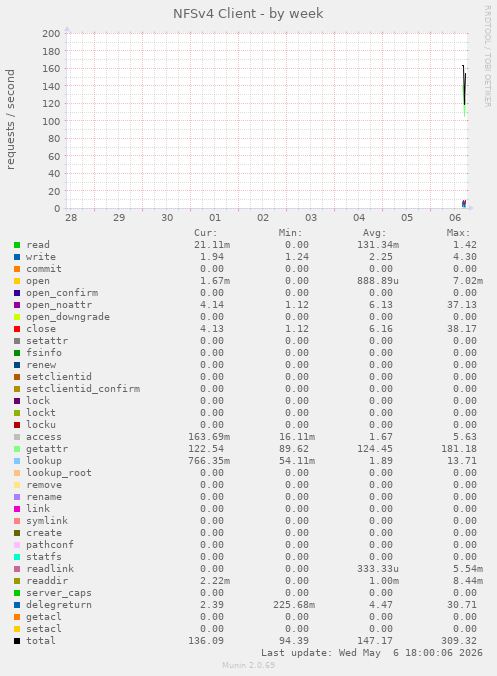Click the NFSv4 Client - by week title

click(248, 14)
